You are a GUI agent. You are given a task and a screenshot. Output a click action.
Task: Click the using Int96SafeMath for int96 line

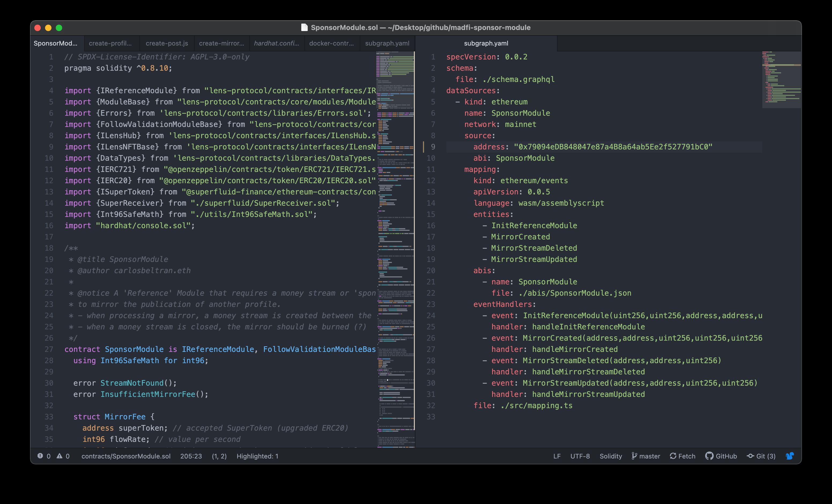tap(141, 360)
